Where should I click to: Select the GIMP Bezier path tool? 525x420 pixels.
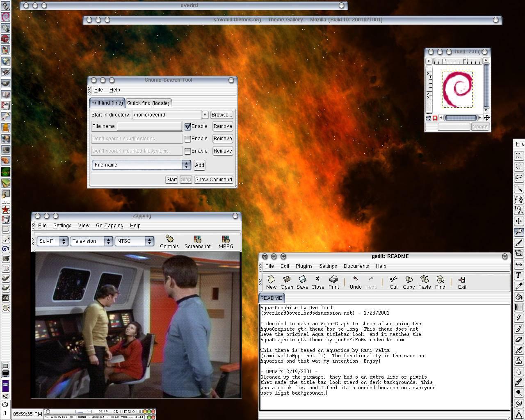pos(519,199)
